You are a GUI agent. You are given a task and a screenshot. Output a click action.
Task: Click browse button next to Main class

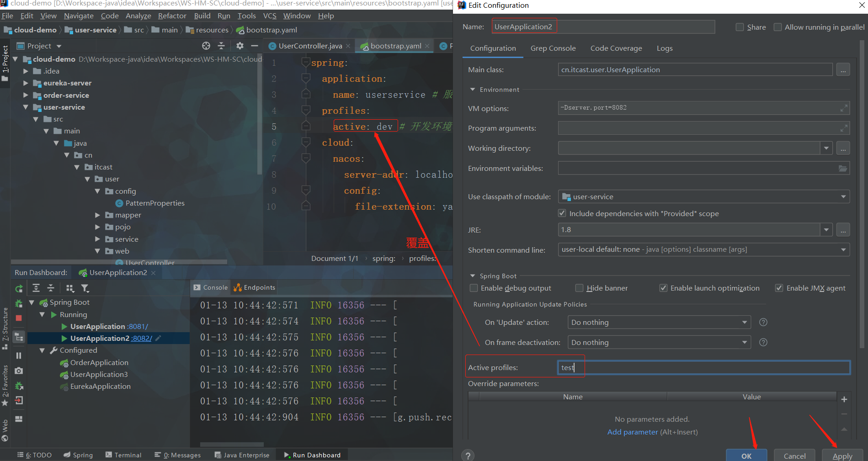pos(843,70)
